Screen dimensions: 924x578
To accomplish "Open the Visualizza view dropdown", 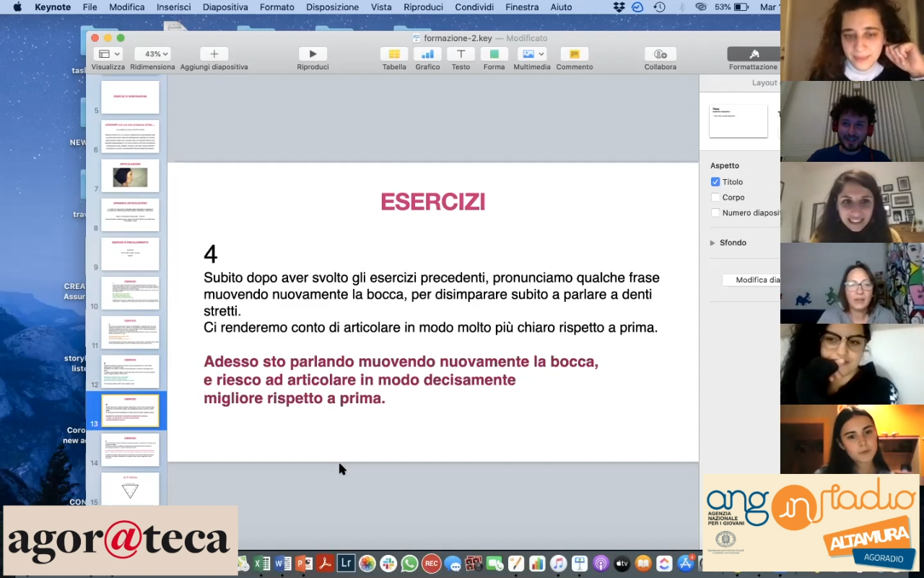I will [108, 54].
